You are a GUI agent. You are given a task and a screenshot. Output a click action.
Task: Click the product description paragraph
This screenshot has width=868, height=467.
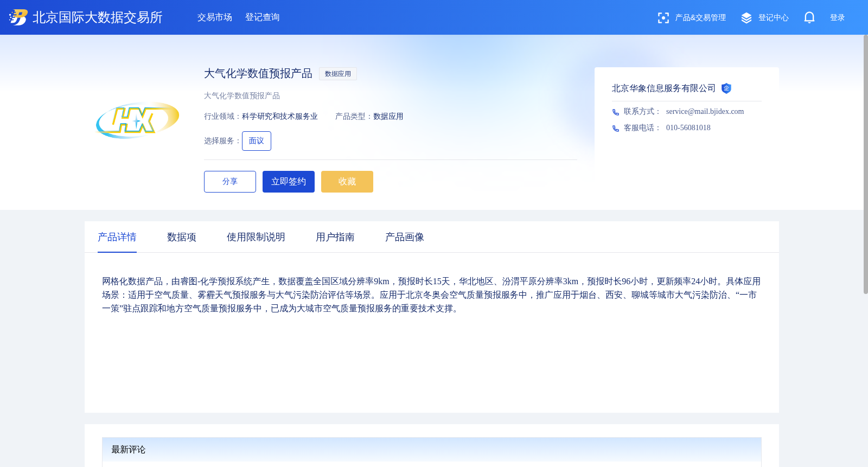(x=432, y=295)
